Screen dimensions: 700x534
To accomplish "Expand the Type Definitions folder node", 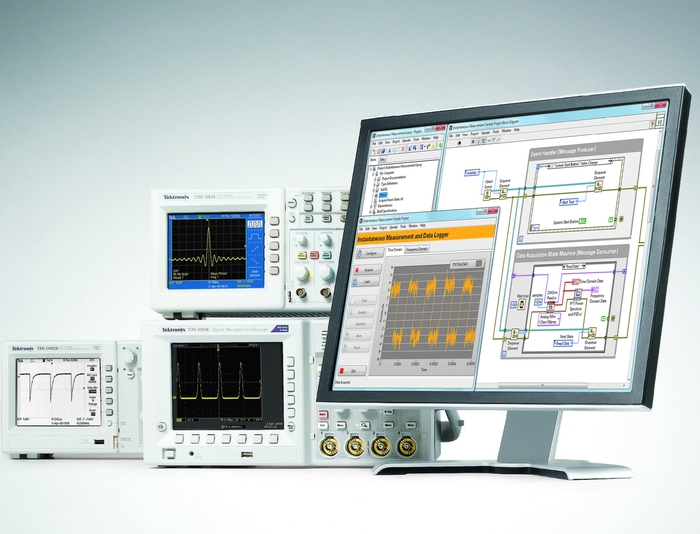I will coord(375,184).
